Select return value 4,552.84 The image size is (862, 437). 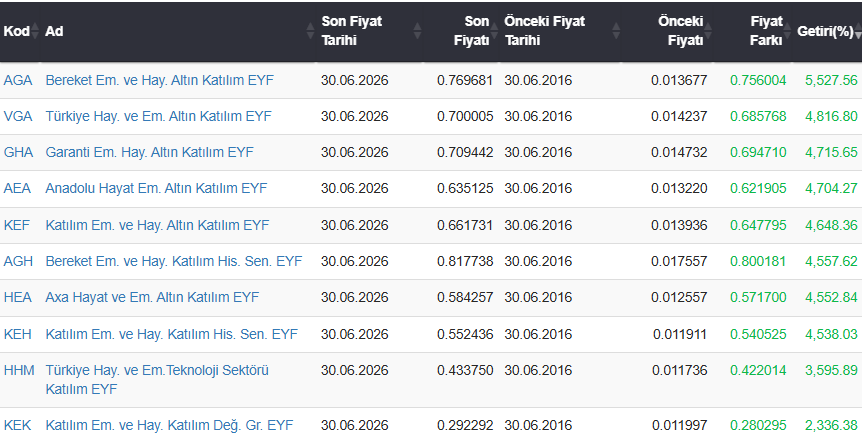(831, 297)
